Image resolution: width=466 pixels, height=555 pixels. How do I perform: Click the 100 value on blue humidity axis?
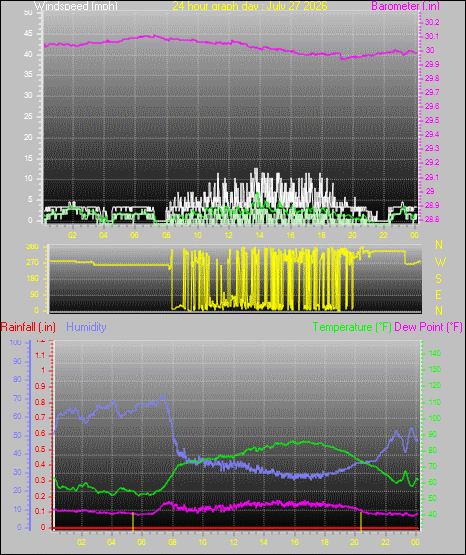coord(16,343)
